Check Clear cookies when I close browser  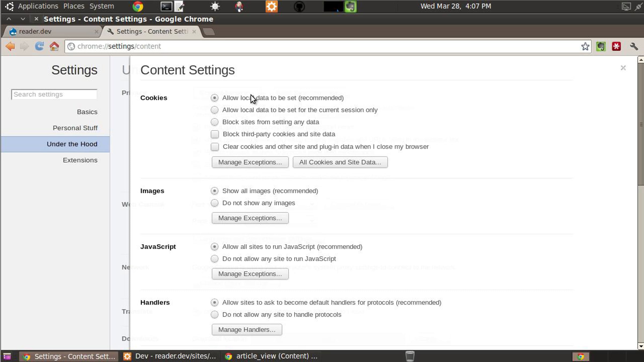click(x=215, y=147)
